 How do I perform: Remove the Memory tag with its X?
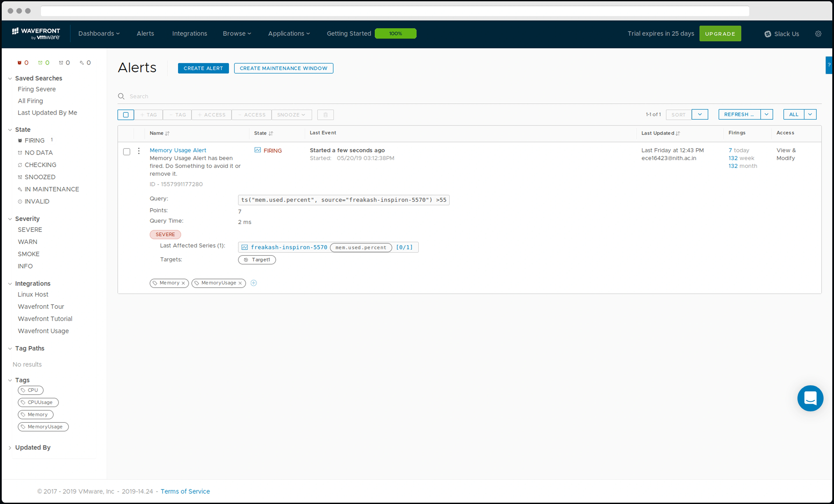pos(183,283)
